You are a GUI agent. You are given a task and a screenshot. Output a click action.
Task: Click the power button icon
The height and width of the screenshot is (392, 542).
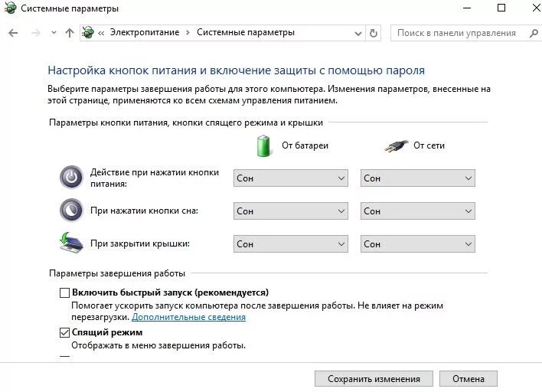(71, 178)
